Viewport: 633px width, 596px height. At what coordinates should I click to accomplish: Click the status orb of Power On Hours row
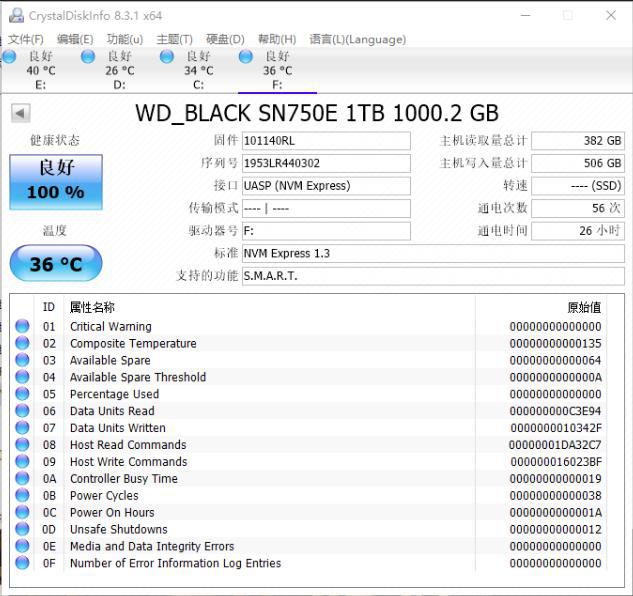pos(22,512)
